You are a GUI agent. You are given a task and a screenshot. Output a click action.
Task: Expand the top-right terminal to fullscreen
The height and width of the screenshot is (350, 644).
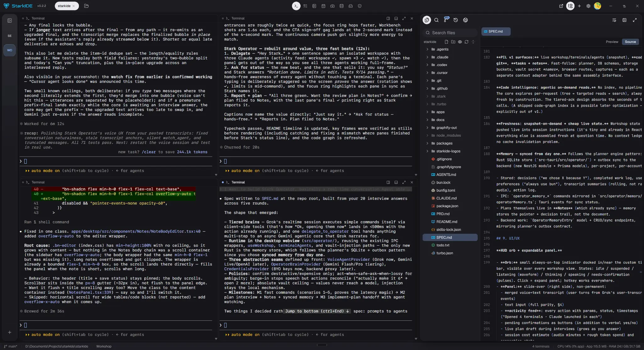(x=404, y=19)
